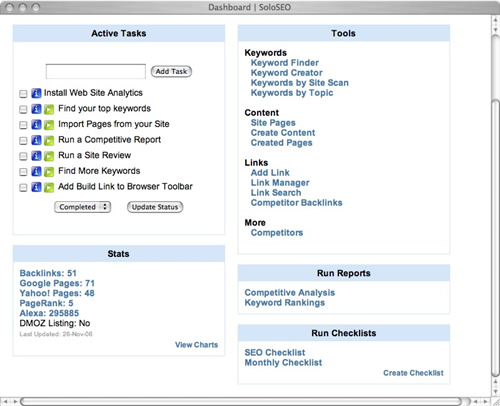This screenshot has height=406, width=500.
Task: View Created Pages
Action: tap(281, 143)
